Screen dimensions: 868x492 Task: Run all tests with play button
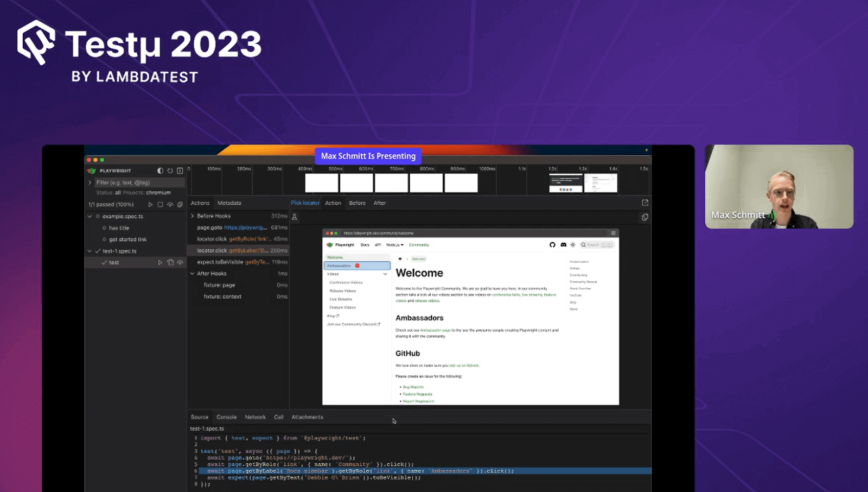pos(150,205)
